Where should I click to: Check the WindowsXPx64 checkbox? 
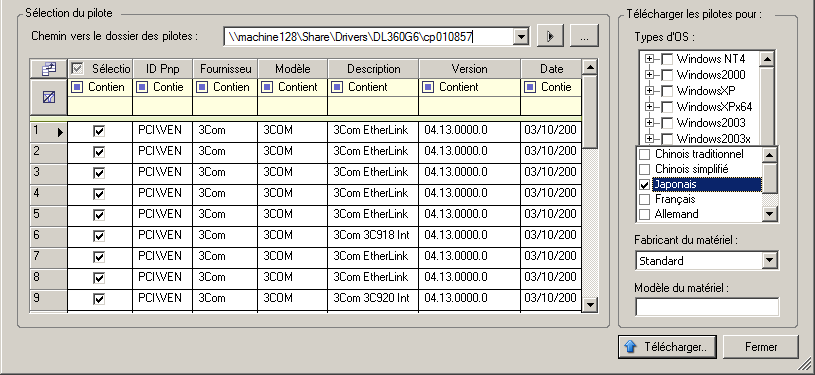pos(667,107)
